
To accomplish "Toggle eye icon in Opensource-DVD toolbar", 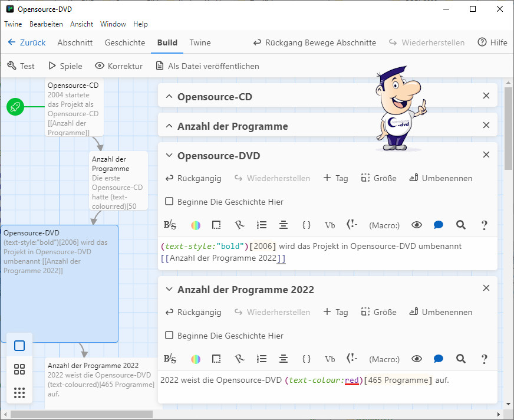I will click(x=417, y=225).
